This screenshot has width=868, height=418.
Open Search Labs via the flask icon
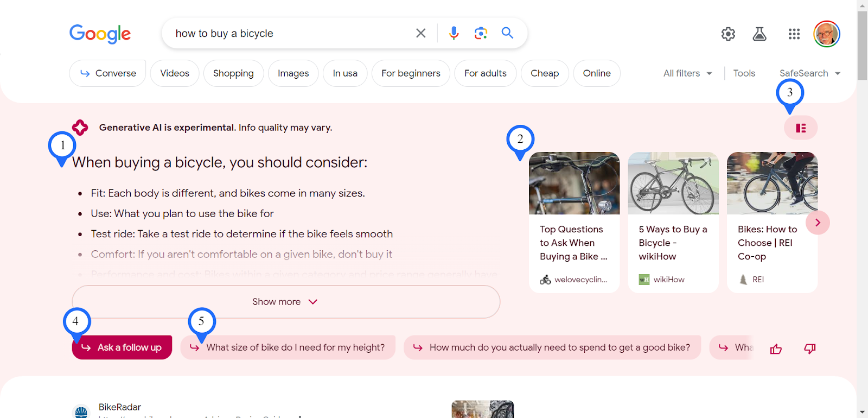click(759, 34)
